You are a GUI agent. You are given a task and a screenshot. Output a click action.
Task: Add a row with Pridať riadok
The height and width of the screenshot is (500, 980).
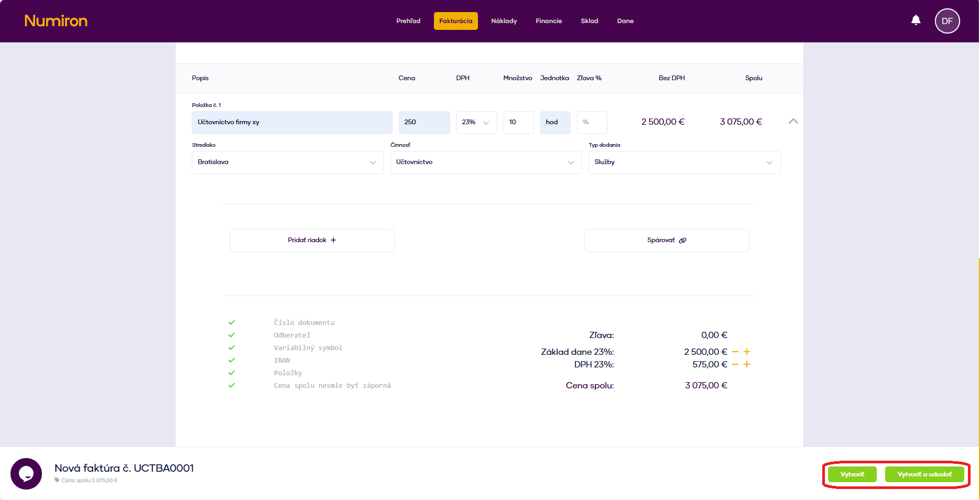tap(312, 241)
